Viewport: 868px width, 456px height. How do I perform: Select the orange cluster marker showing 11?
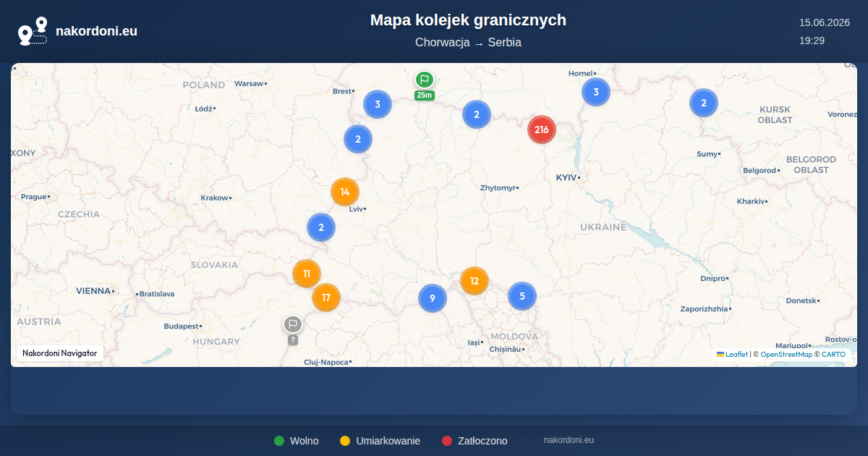pos(307,274)
